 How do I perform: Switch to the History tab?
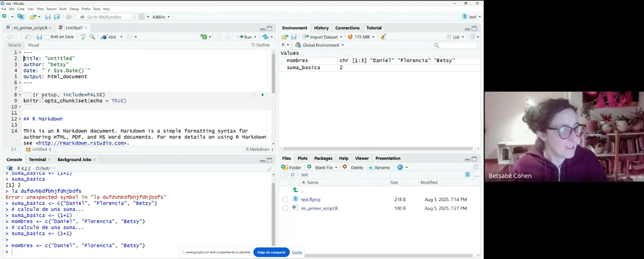coord(321,28)
